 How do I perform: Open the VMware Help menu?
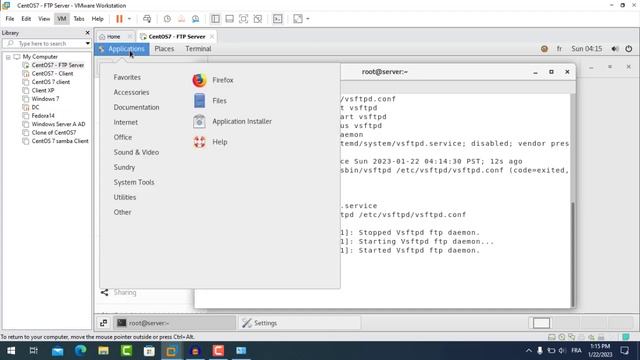coord(97,19)
